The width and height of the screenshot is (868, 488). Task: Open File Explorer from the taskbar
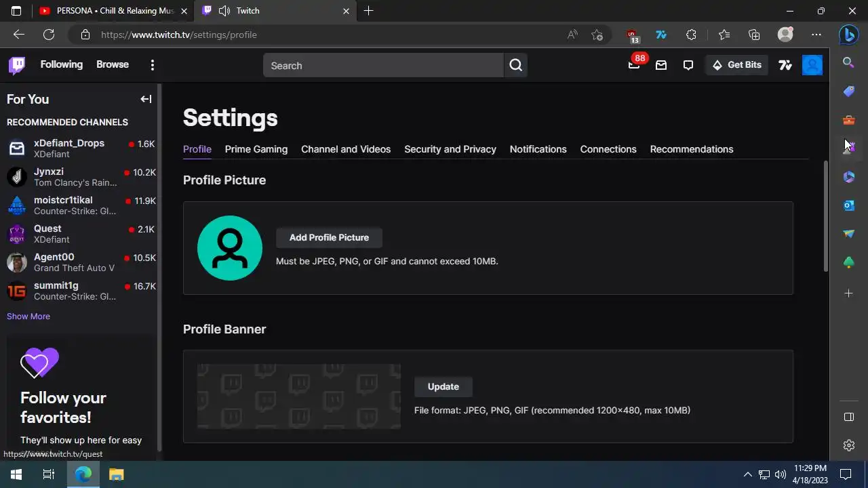pos(117,474)
